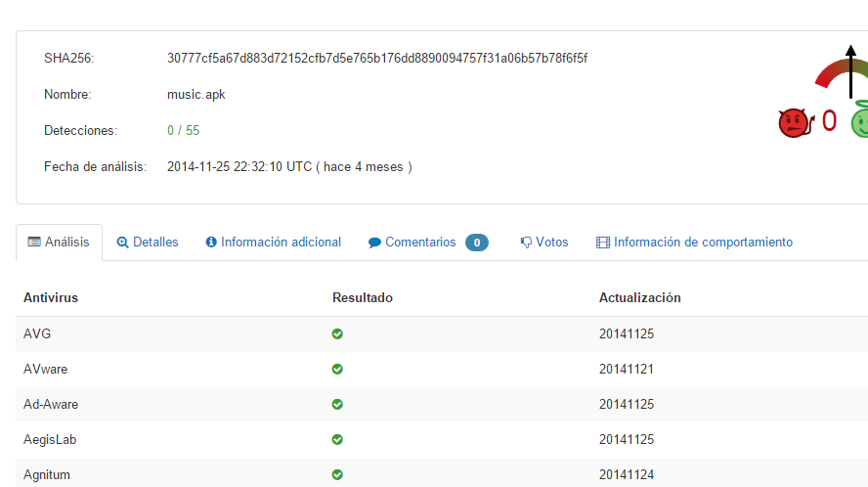868x487 pixels.
Task: Show the Comentarios tab
Action: pyautogui.click(x=412, y=242)
